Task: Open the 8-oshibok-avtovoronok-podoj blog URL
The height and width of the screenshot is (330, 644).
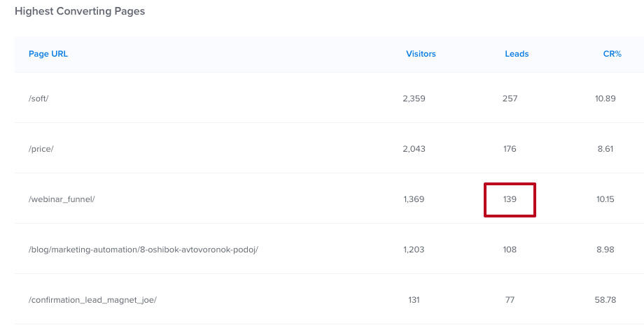Action: [x=143, y=250]
